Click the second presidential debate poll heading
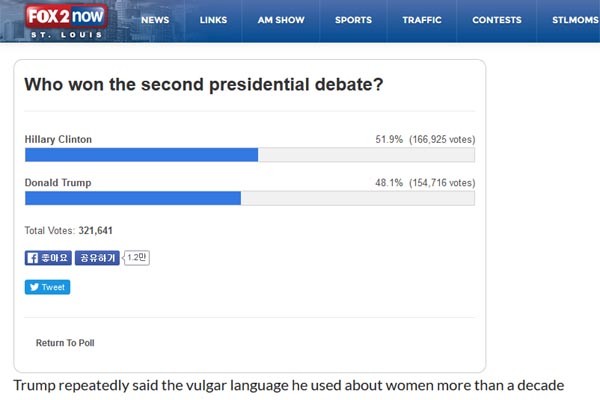 tap(203, 85)
